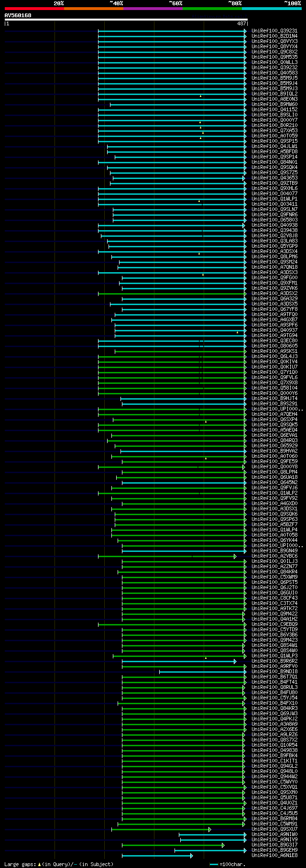Click label UniRef100_A7QN18
Screen dimensions: 306x868
[274, 267]
